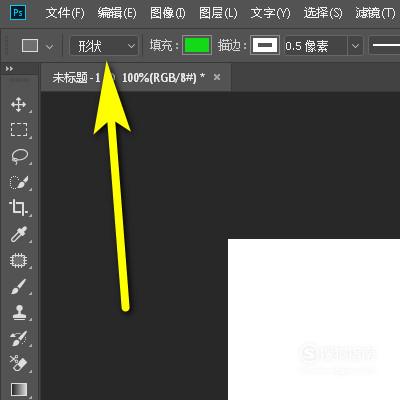Select the Quick Selection tool
The height and width of the screenshot is (400, 400).
point(19,182)
